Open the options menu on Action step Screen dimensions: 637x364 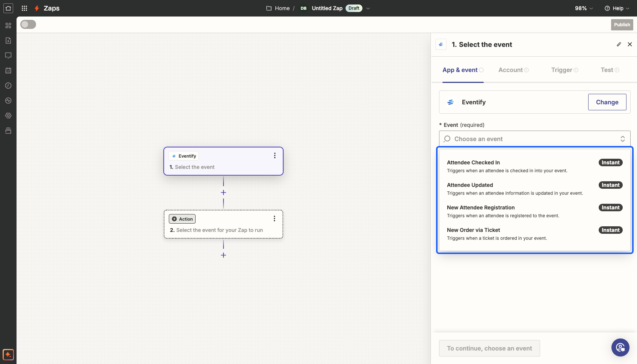pyautogui.click(x=275, y=218)
